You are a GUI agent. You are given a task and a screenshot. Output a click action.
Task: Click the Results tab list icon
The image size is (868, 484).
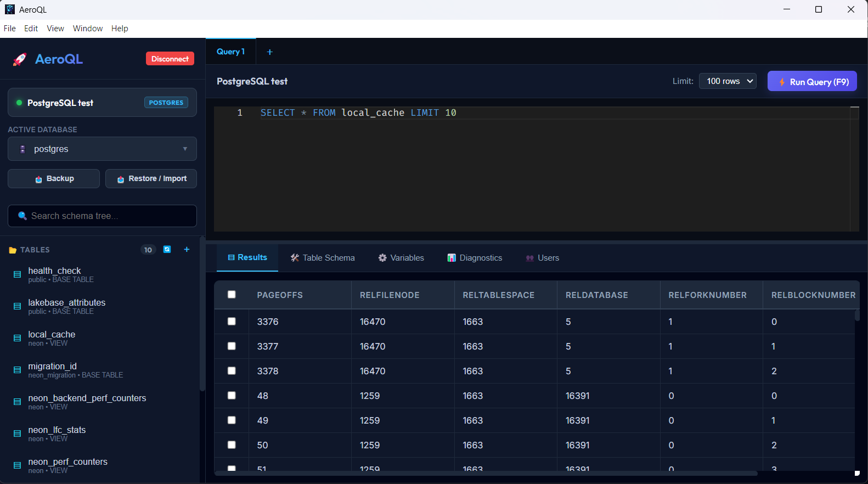tap(232, 257)
